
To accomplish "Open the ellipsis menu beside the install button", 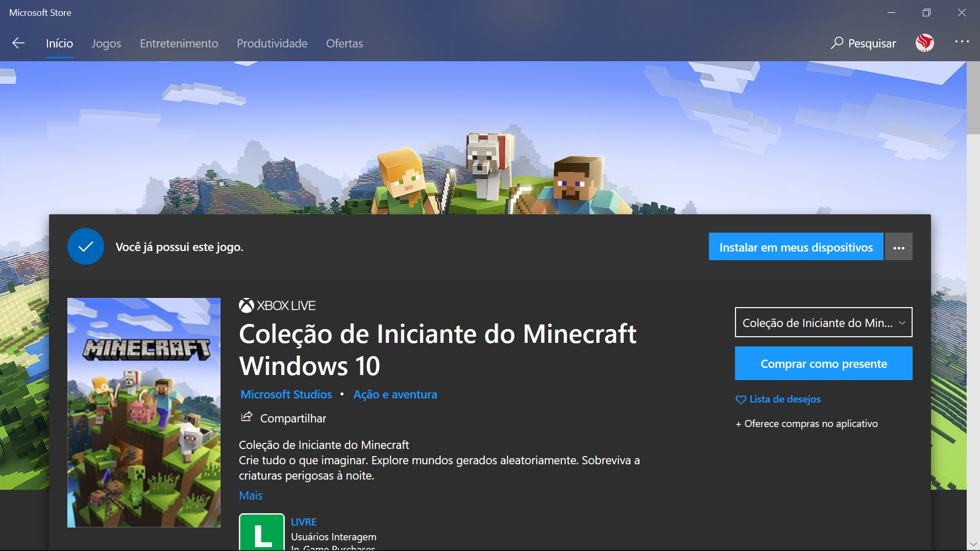I will (899, 247).
